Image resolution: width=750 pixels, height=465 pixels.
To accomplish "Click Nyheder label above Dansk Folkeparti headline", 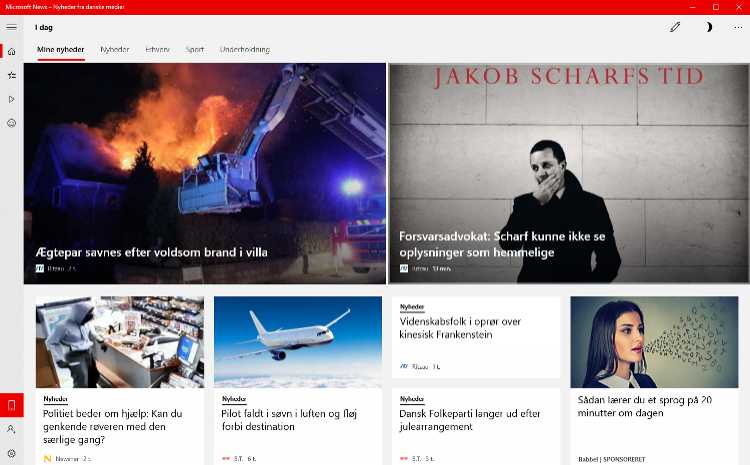I will [x=412, y=399].
